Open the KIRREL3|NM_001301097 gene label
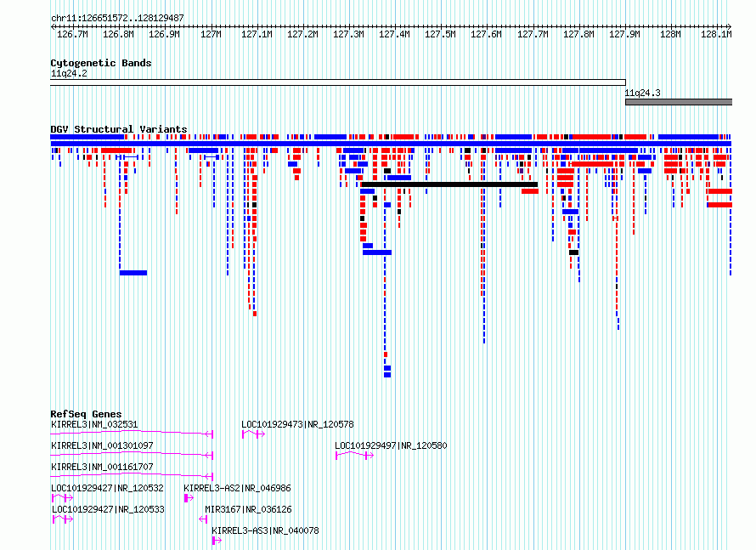 [102, 445]
